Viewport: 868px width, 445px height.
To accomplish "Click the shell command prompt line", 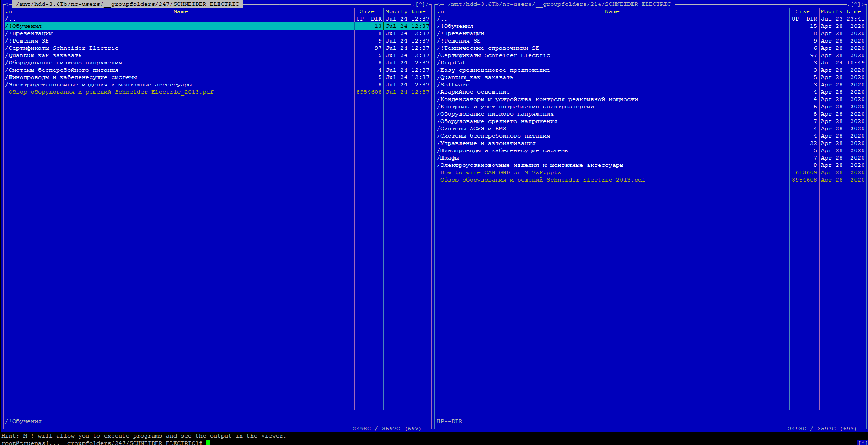I will coord(106,442).
